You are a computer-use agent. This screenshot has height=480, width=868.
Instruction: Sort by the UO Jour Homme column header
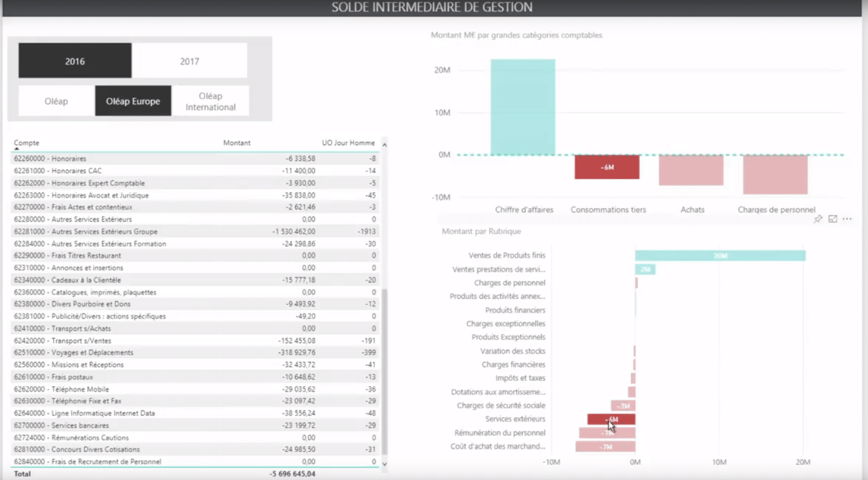[348, 143]
